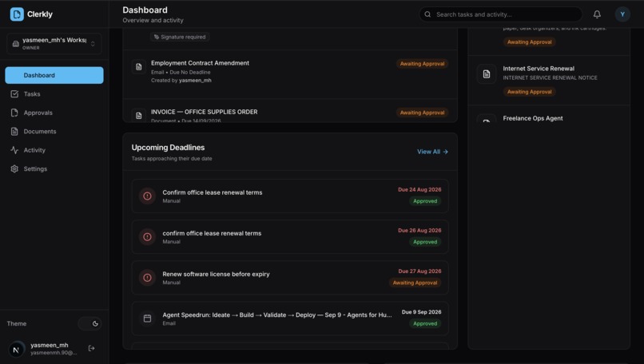Open Agent Speedrun deadline card
Viewport: 644px width, 364px height.
point(290,318)
